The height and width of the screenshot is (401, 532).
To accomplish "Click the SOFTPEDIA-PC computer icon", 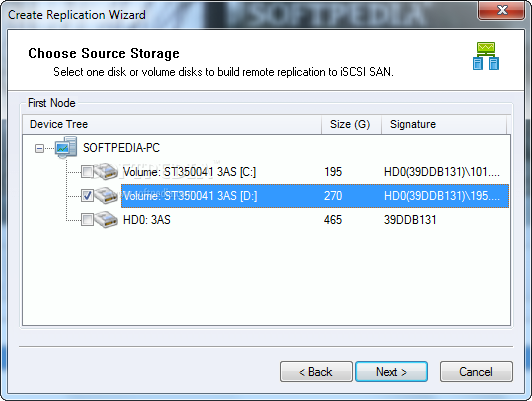I will [x=66, y=147].
